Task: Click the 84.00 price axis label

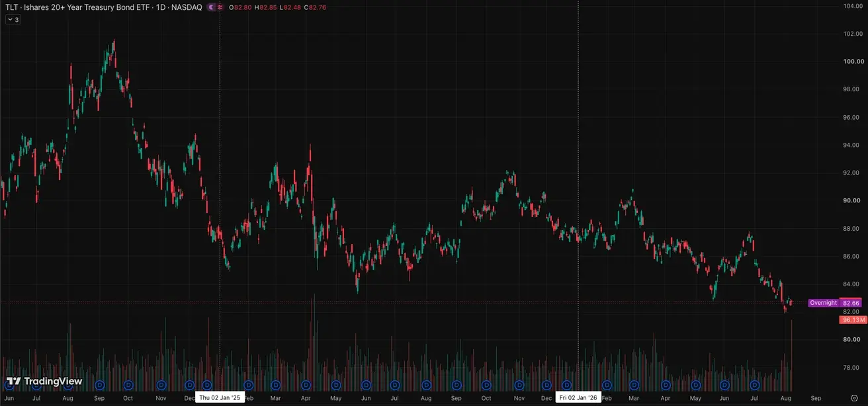Action: click(851, 284)
